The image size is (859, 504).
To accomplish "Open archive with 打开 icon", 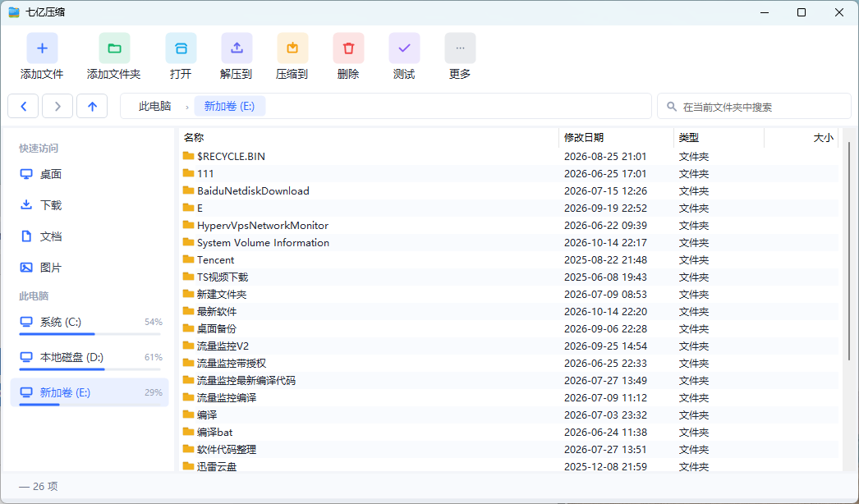I will tap(181, 48).
